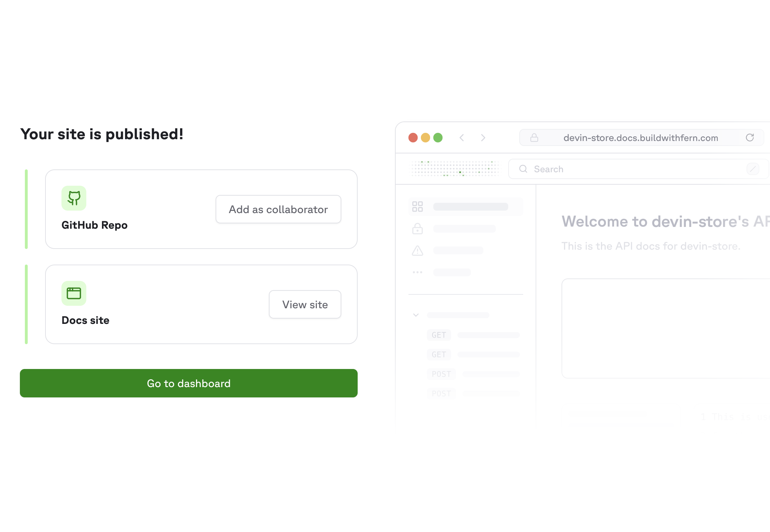
Task: Click the forward navigation arrow
Action: [483, 138]
